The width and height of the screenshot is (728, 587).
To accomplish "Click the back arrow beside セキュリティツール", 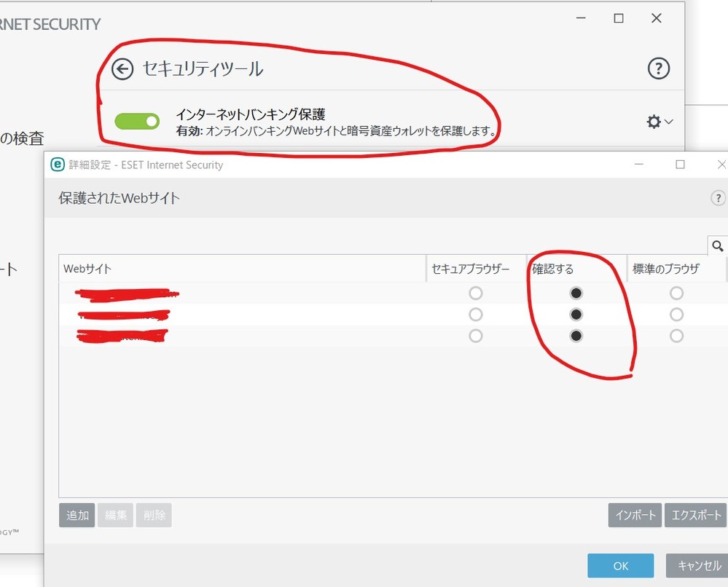I will tap(122, 69).
